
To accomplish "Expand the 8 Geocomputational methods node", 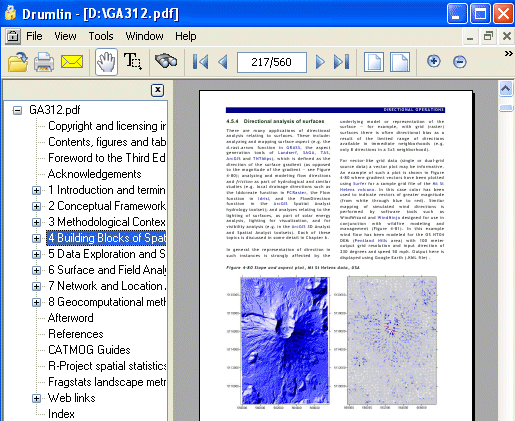I will click(36, 302).
